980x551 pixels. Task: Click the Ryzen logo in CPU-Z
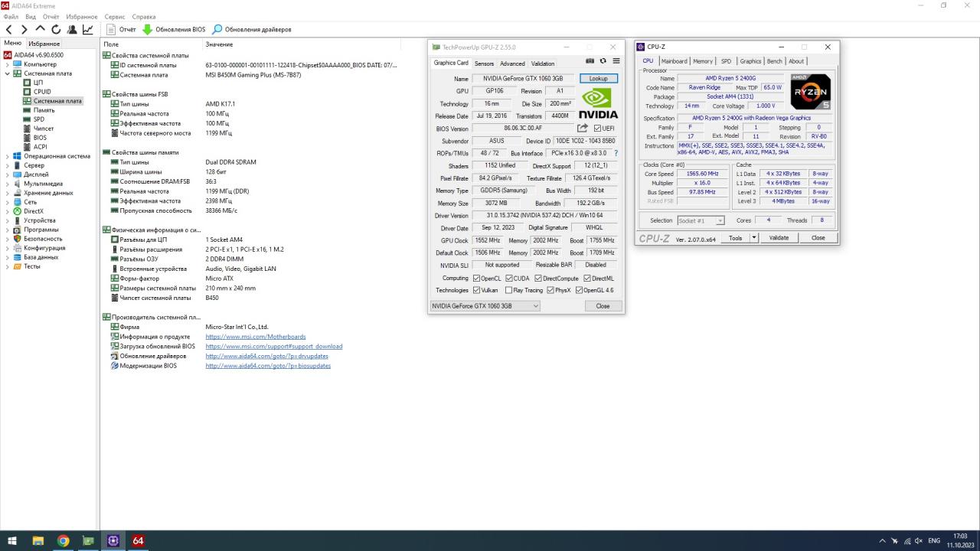810,92
